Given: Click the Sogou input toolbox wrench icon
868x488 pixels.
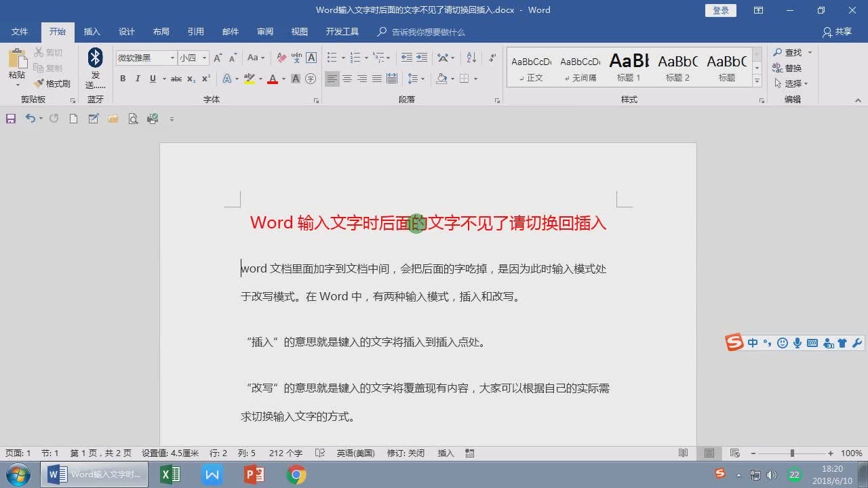Looking at the screenshot, I should (857, 343).
